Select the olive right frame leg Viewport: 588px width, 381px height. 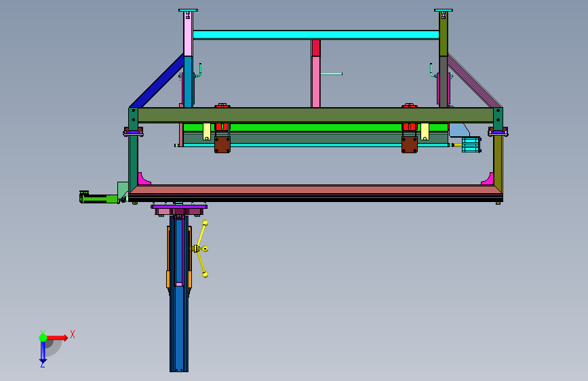click(x=498, y=161)
